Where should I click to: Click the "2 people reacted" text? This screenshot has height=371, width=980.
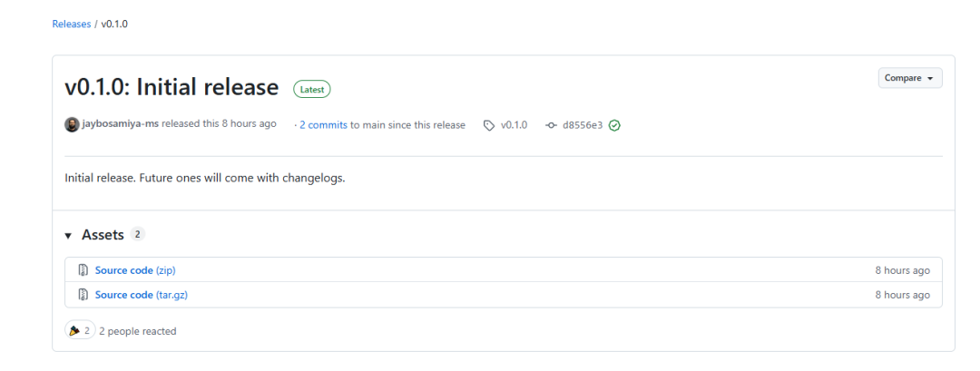click(138, 331)
